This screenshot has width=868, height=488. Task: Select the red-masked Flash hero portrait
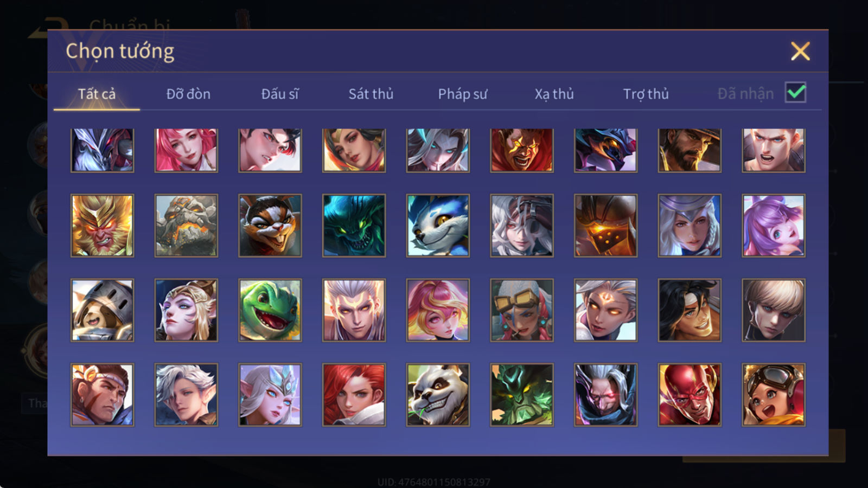click(x=690, y=395)
